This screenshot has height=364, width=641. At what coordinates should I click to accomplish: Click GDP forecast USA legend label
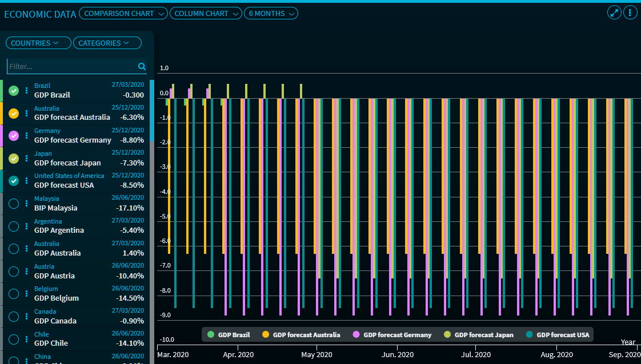point(563,335)
